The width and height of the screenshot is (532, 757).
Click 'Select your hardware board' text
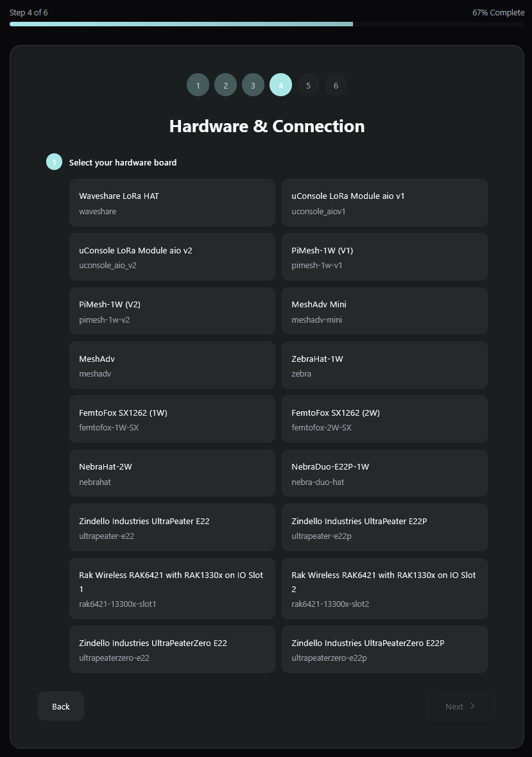pyautogui.click(x=123, y=163)
